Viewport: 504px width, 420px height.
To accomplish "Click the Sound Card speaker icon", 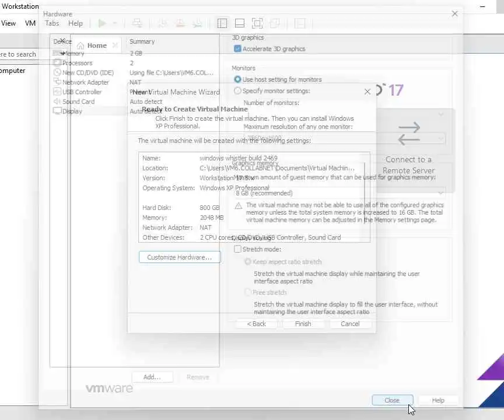I will pos(57,101).
